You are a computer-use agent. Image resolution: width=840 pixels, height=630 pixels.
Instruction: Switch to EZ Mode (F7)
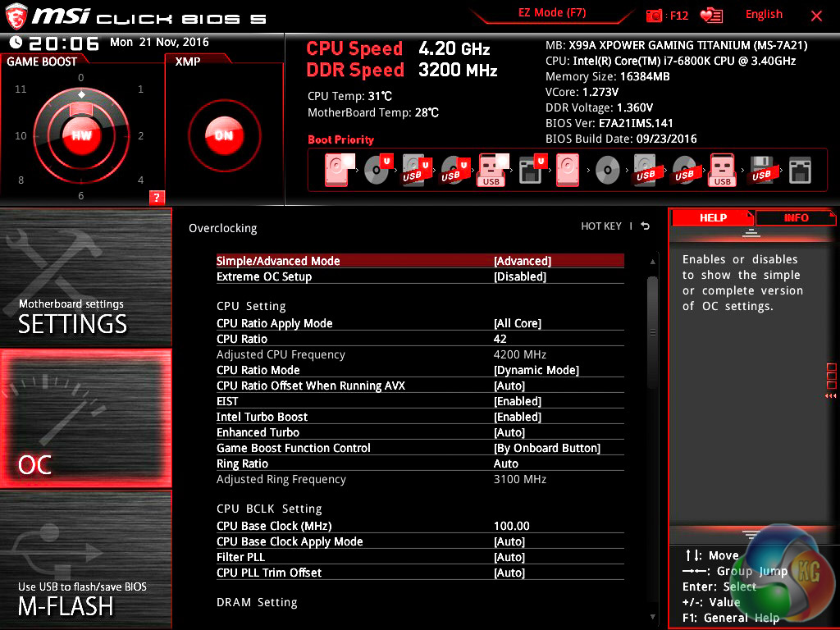click(x=552, y=13)
